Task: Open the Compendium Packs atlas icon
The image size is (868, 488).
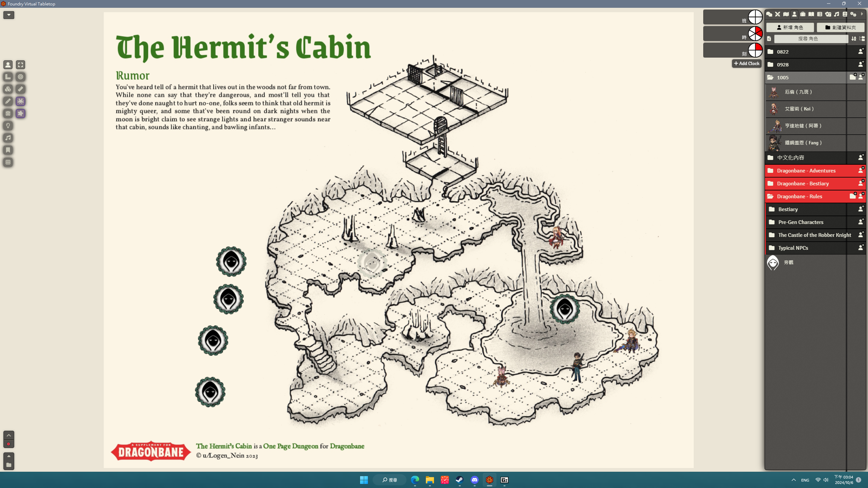Action: [845, 14]
